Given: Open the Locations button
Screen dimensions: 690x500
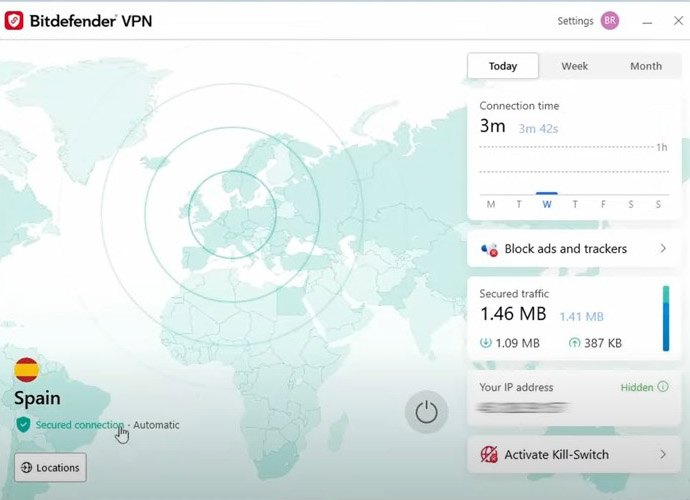Looking at the screenshot, I should click(50, 467).
